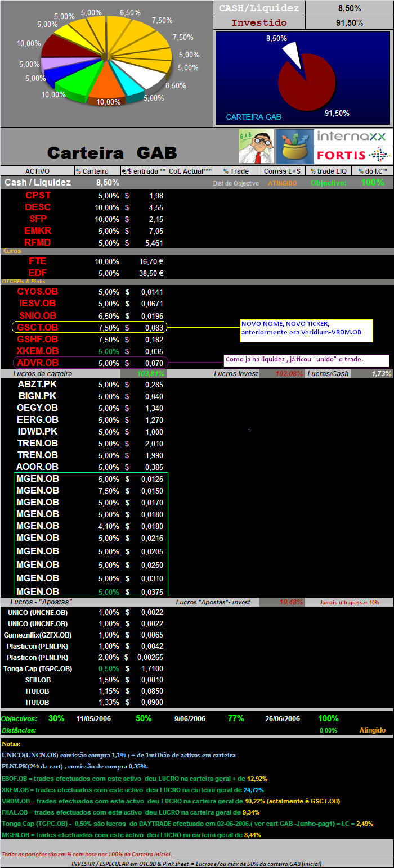394x868 pixels.
Task: Open the FORTIS logo
Action: coord(353,155)
